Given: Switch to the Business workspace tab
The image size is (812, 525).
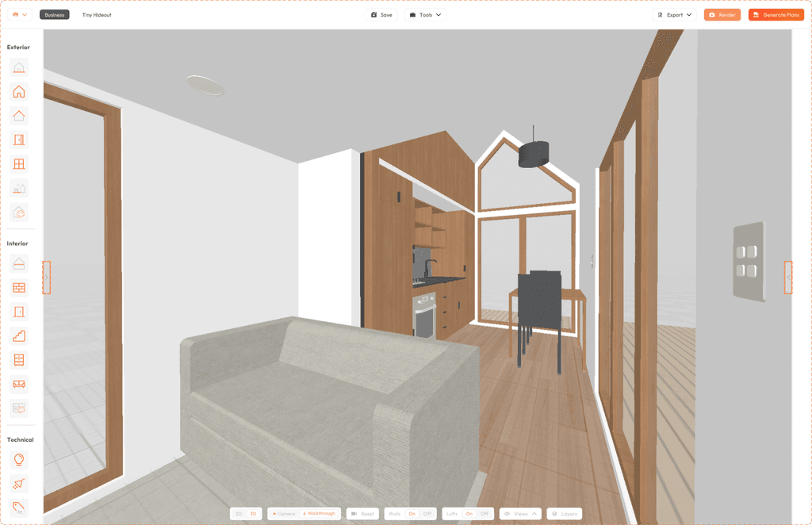Looking at the screenshot, I should point(54,13).
